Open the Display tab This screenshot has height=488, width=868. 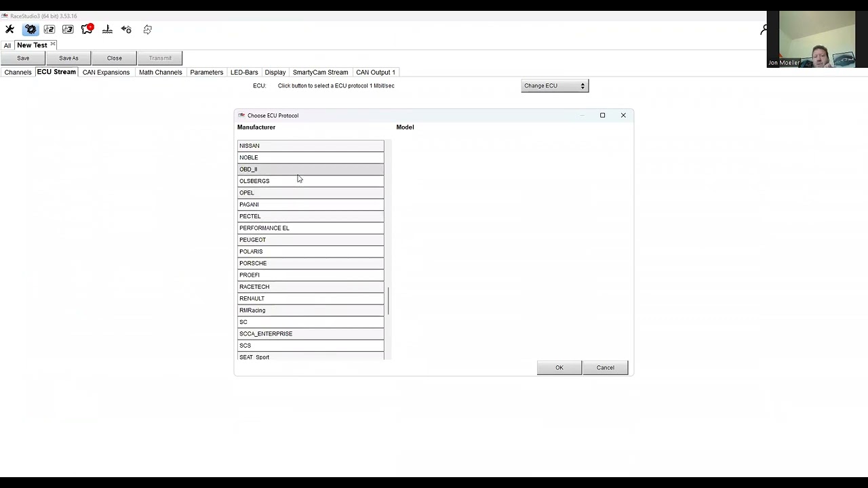(x=275, y=72)
